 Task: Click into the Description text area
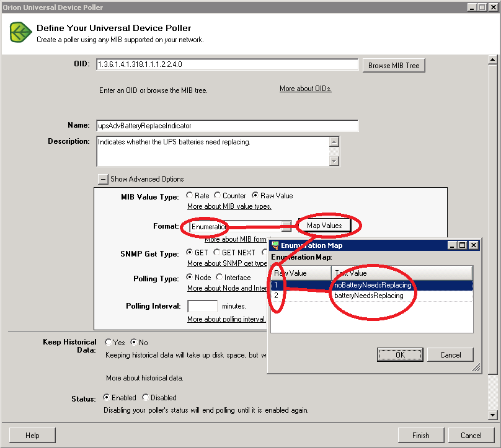pyautogui.click(x=213, y=151)
